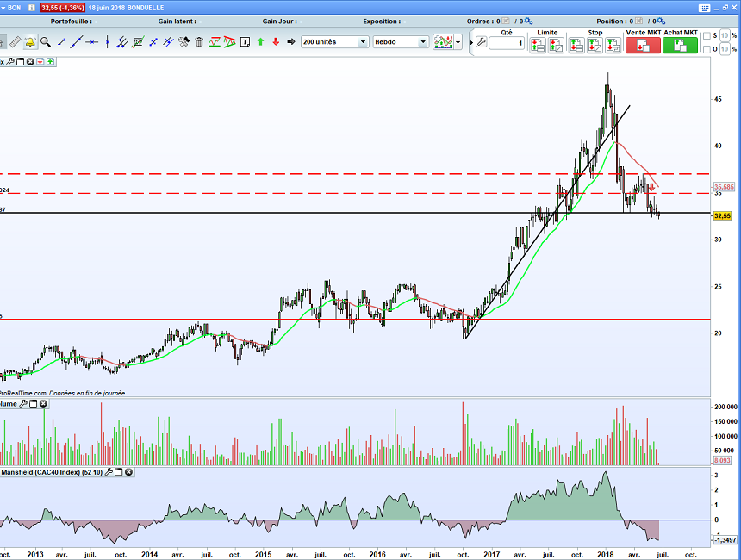Place third Stop order button
This screenshot has width=741, height=560.
click(613, 46)
